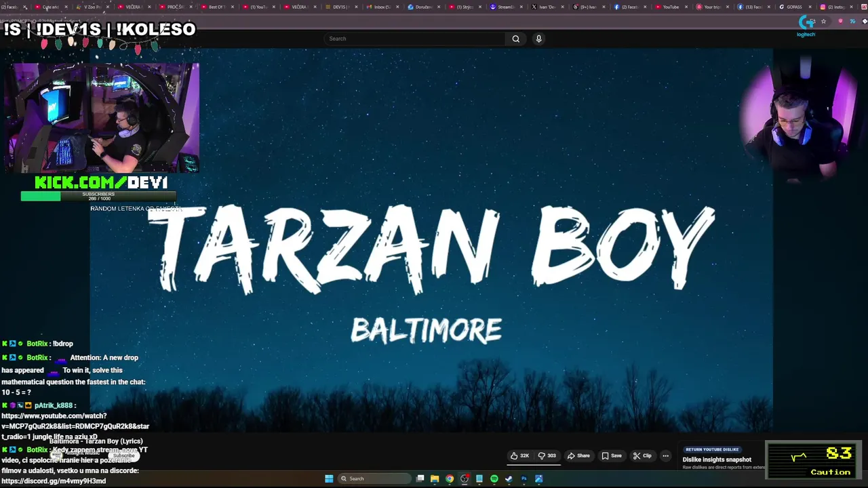Viewport: 868px width, 488px height.
Task: Bookmark this page with the star icon
Action: point(823,22)
